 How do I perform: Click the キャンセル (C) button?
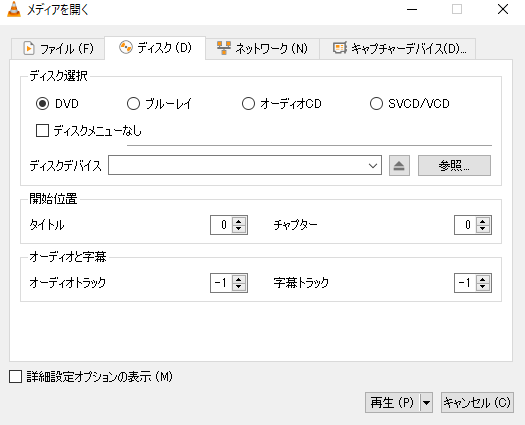(477, 403)
